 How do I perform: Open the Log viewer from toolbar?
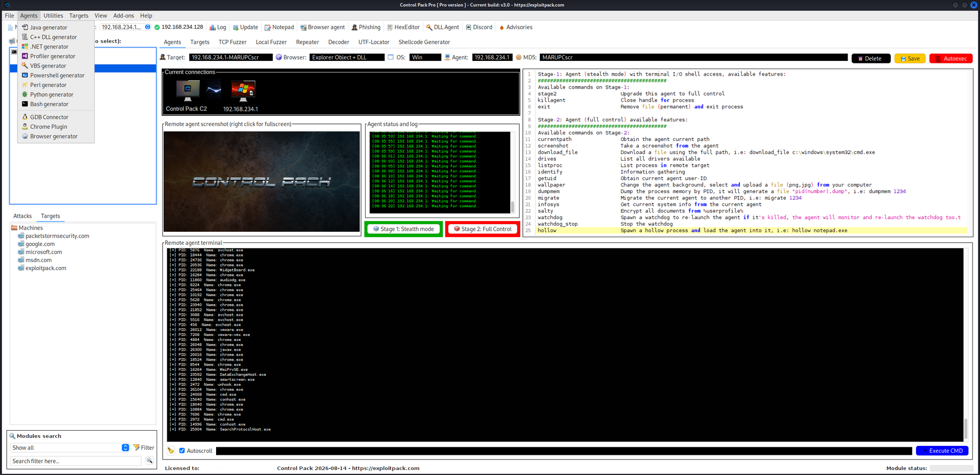pos(218,27)
